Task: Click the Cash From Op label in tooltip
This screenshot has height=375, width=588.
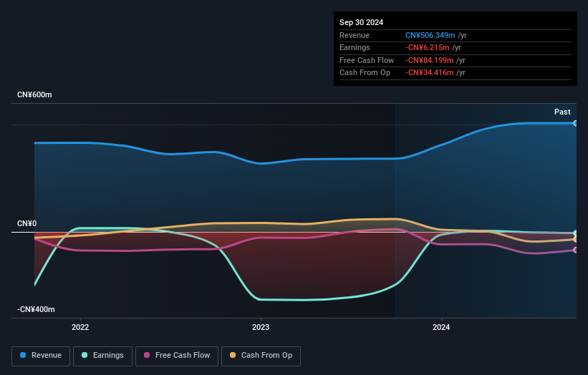Action: pos(365,73)
